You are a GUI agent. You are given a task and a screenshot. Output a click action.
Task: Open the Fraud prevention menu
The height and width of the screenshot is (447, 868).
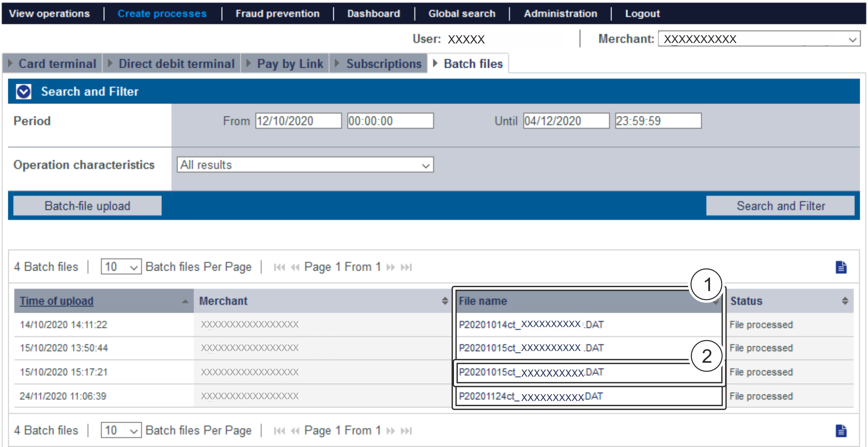(277, 13)
